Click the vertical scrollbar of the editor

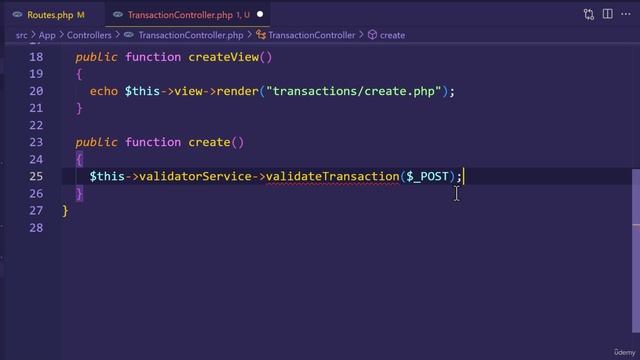(636, 251)
